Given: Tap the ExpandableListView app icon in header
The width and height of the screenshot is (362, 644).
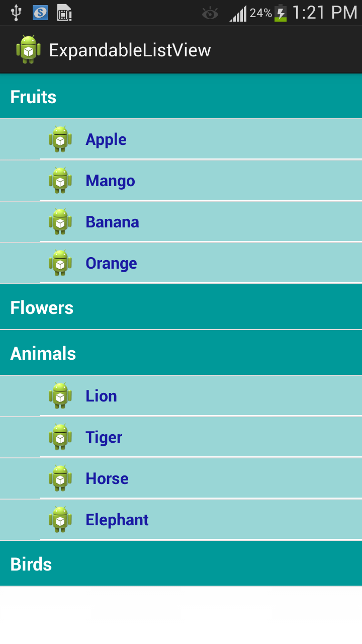Looking at the screenshot, I should coord(28,50).
